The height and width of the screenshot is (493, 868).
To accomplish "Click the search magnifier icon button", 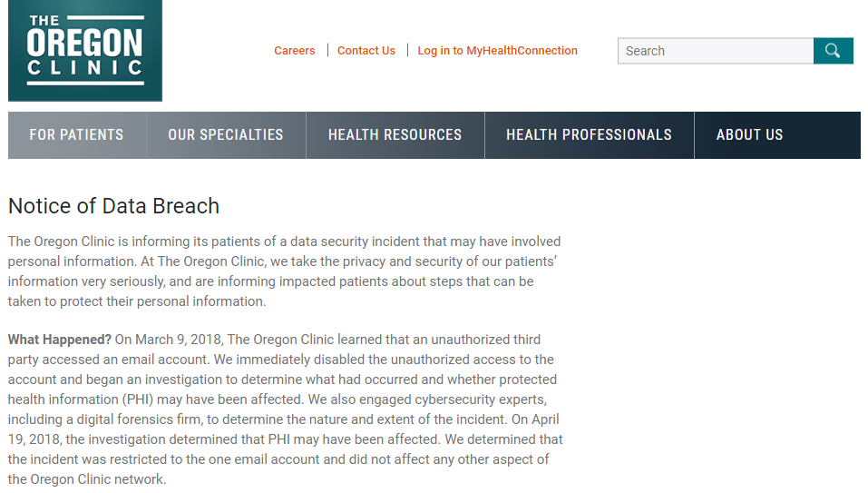I will pos(834,51).
